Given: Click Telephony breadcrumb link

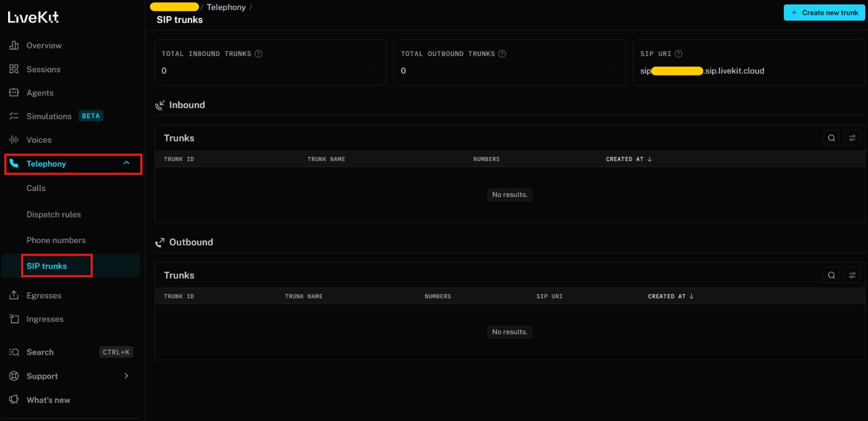Looking at the screenshot, I should coord(226,7).
